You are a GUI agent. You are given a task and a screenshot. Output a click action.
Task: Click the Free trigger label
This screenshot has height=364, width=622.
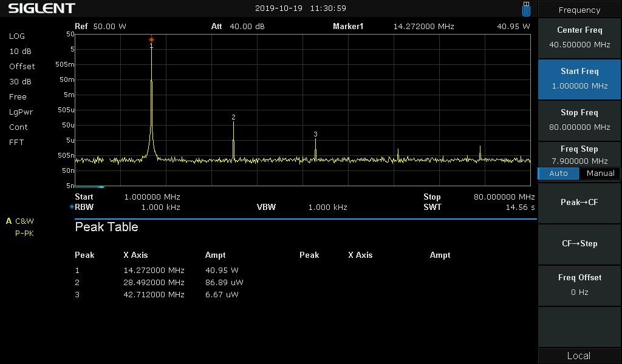18,97
